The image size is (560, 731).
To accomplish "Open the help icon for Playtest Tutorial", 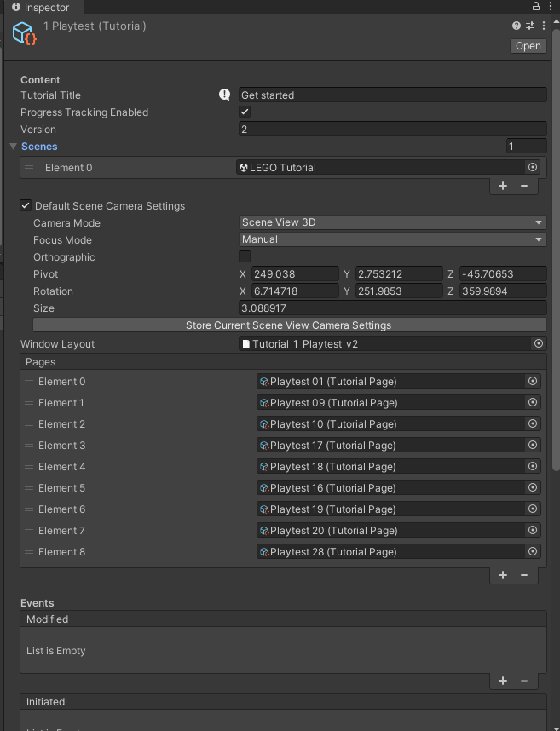I will point(517,26).
